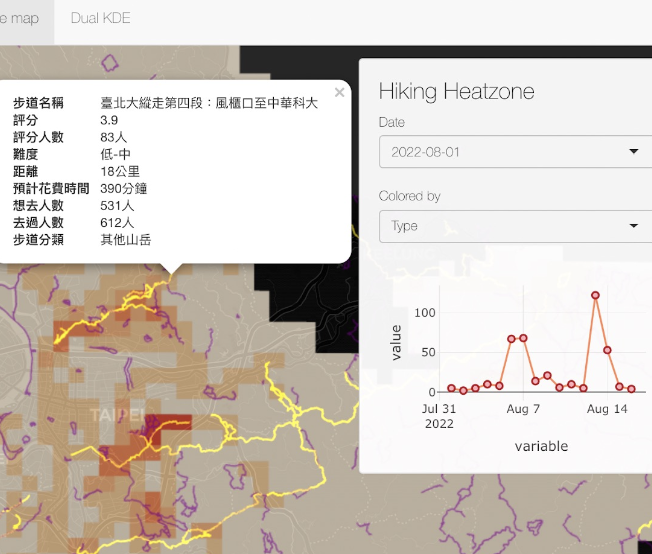Click the 100 tick on value axis

pos(425,313)
